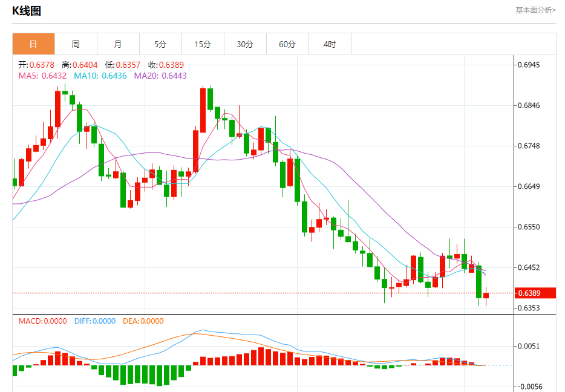
Task: Click the DEA: 0.0000 label
Action: 143,321
